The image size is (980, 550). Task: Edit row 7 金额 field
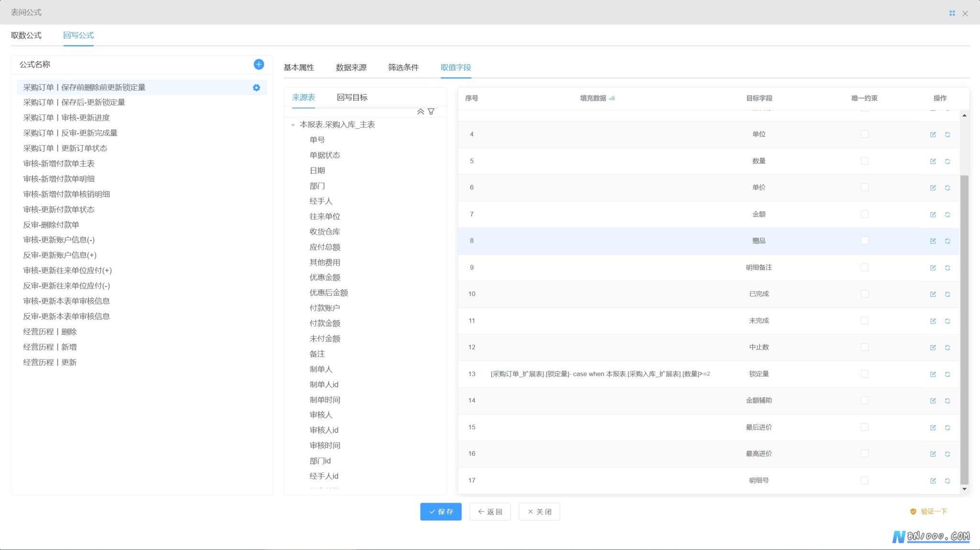[x=933, y=214]
